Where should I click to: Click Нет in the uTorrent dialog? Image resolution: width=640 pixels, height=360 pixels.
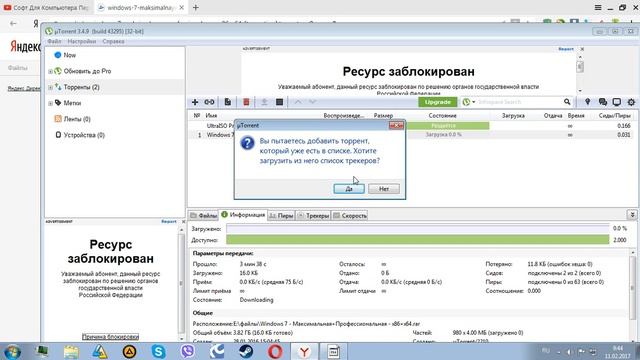pos(384,189)
